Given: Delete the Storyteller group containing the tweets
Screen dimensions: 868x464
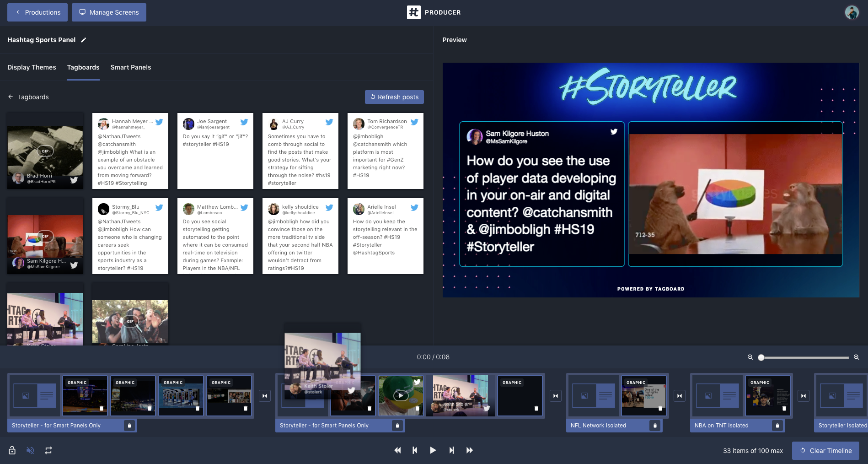Looking at the screenshot, I should pyautogui.click(x=397, y=426).
